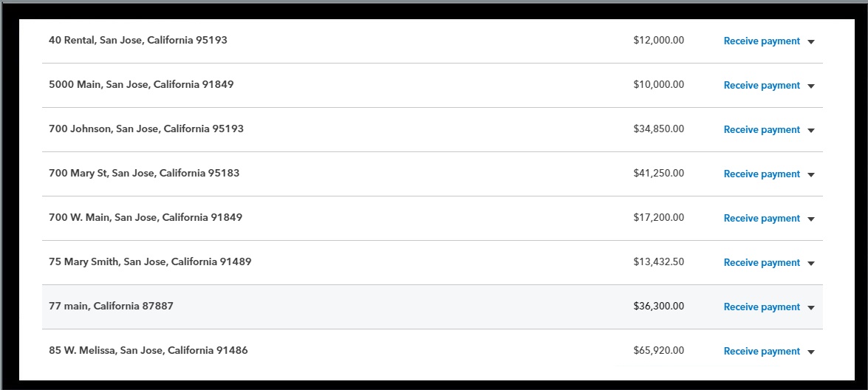Expand action menu for 85 W. Melissa

(810, 352)
